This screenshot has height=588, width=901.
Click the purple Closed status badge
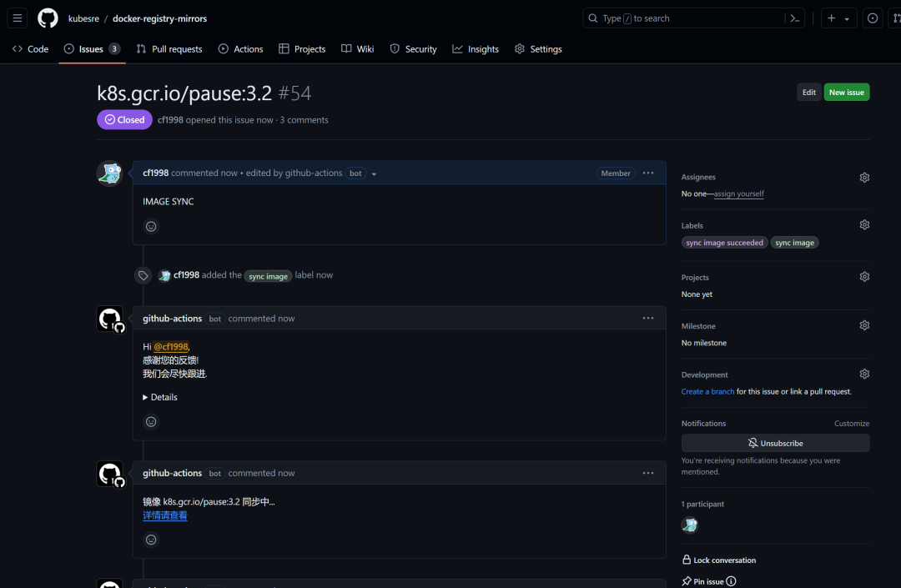click(124, 119)
